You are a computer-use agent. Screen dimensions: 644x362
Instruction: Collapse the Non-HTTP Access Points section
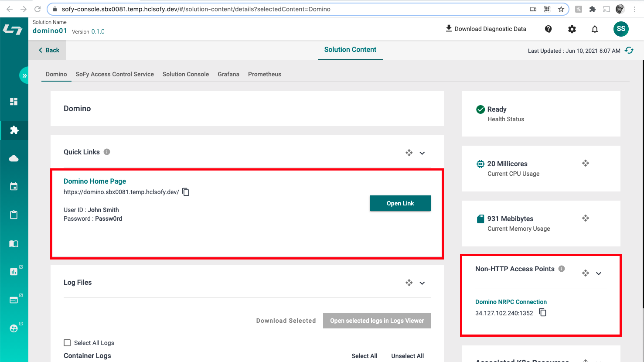click(x=599, y=273)
